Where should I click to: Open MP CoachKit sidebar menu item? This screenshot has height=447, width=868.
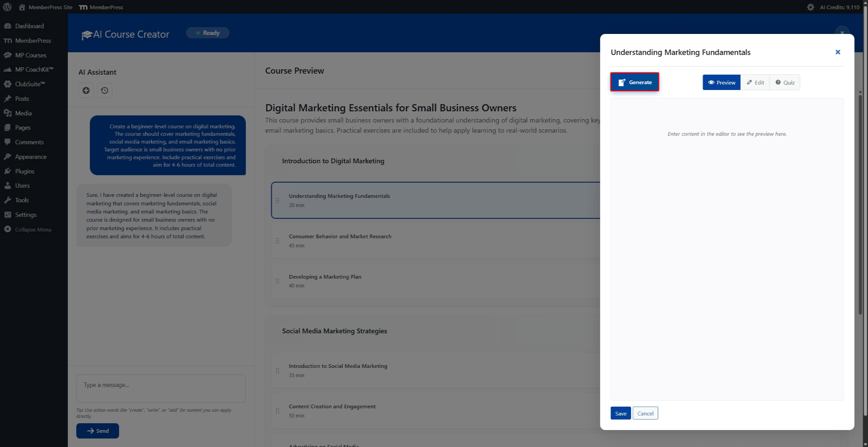tap(34, 69)
